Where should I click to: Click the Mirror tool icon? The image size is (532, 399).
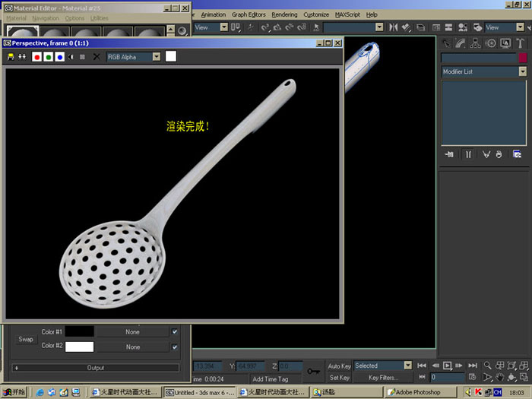pyautogui.click(x=393, y=27)
